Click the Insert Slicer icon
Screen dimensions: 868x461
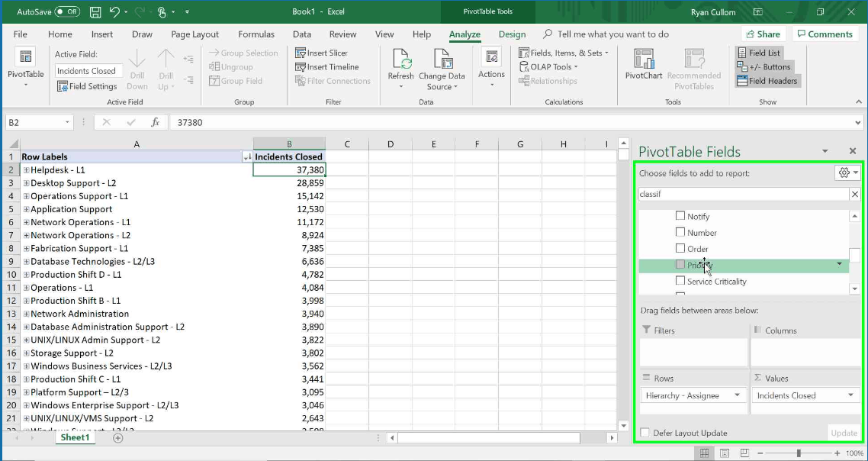[x=301, y=53]
